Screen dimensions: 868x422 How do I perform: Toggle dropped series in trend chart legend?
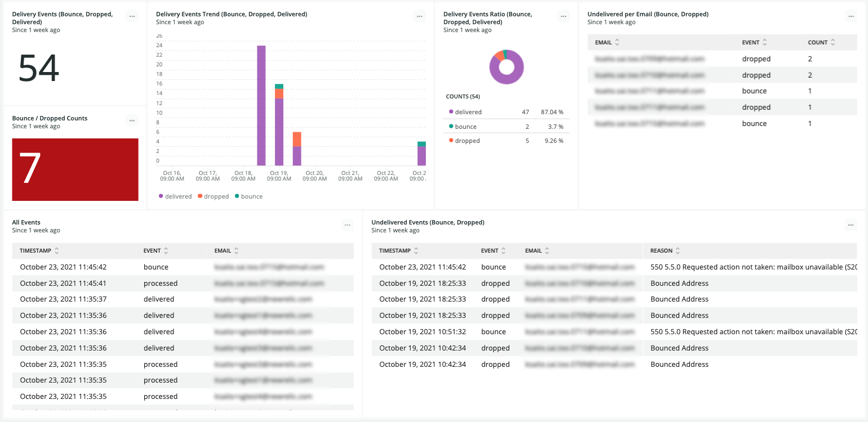point(213,196)
